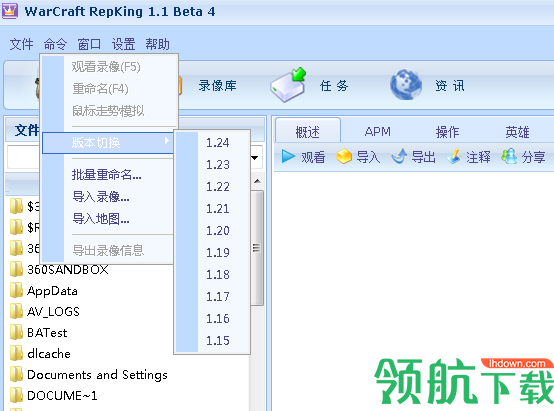Click the BATest folder icon
The height and width of the screenshot is (411, 554).
coord(16,332)
